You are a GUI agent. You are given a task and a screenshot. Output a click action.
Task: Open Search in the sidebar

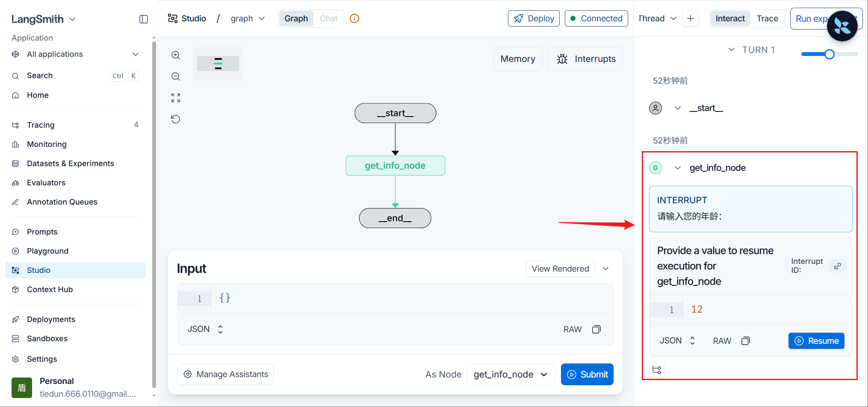tap(75, 76)
